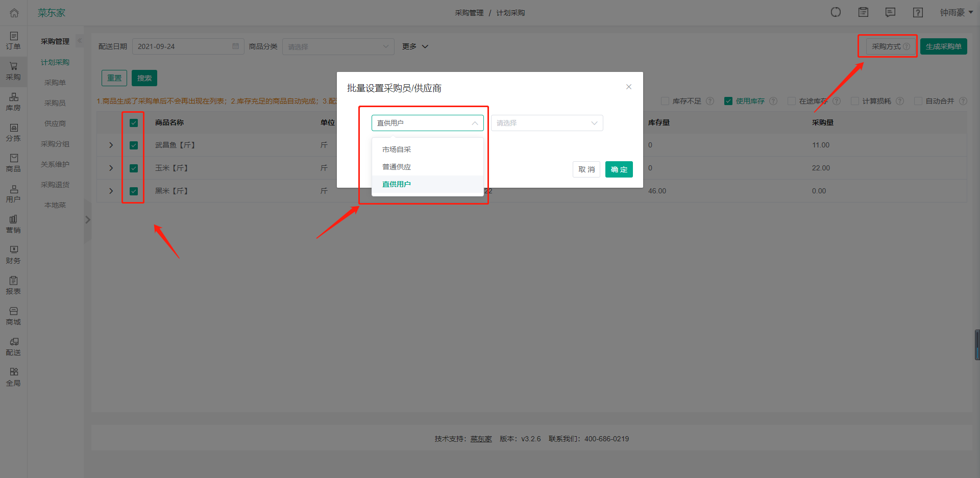Switch to the 库房 module
Screen dimensions: 980x478
[x=13, y=102]
